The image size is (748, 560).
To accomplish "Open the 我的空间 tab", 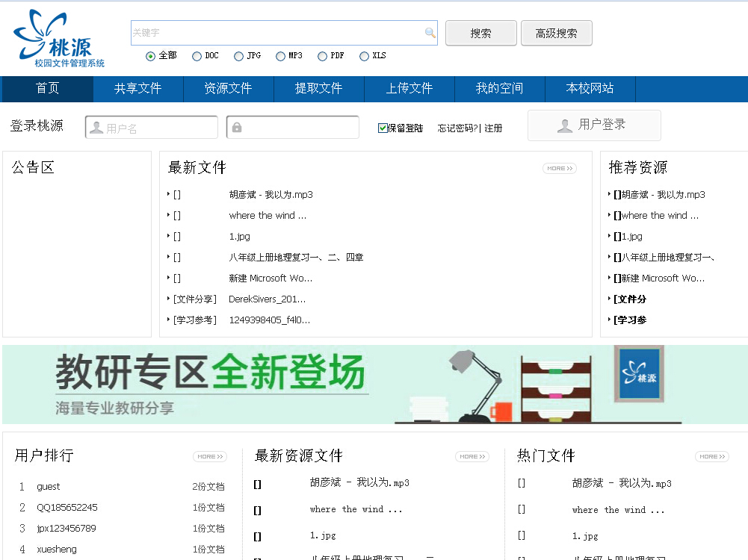I will pos(499,89).
